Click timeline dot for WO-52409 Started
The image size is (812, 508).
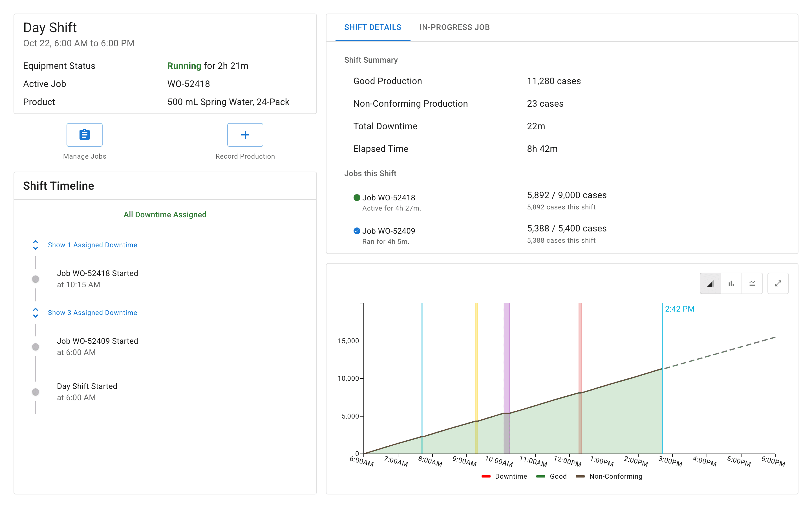(35, 347)
